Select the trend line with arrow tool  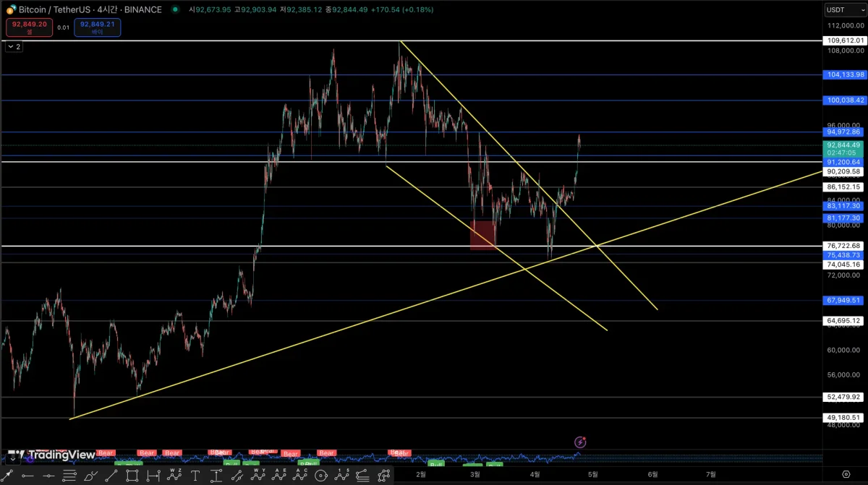(7, 476)
